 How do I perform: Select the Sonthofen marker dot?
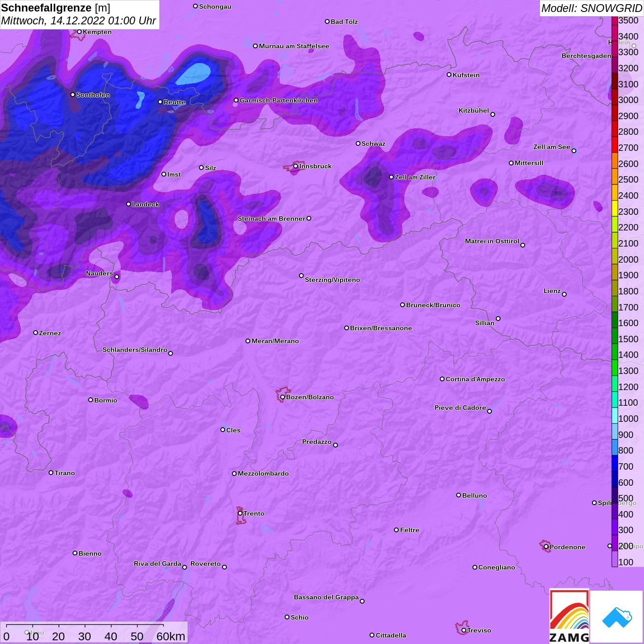click(x=73, y=95)
